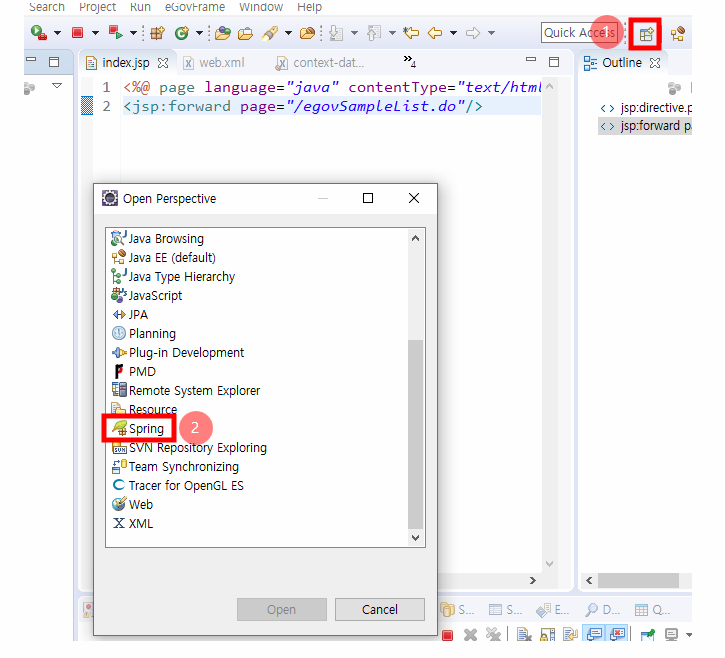Open the Search menu
The image size is (725, 658).
pyautogui.click(x=47, y=7)
